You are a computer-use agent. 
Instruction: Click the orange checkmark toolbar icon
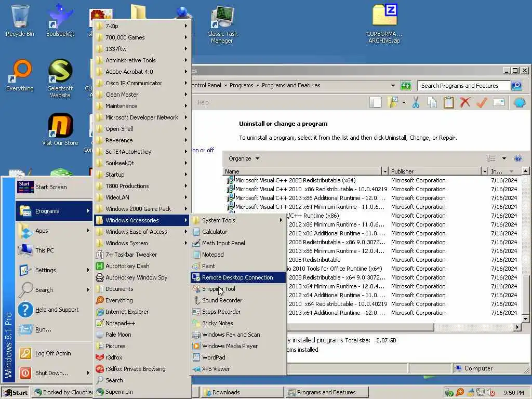pos(482,102)
